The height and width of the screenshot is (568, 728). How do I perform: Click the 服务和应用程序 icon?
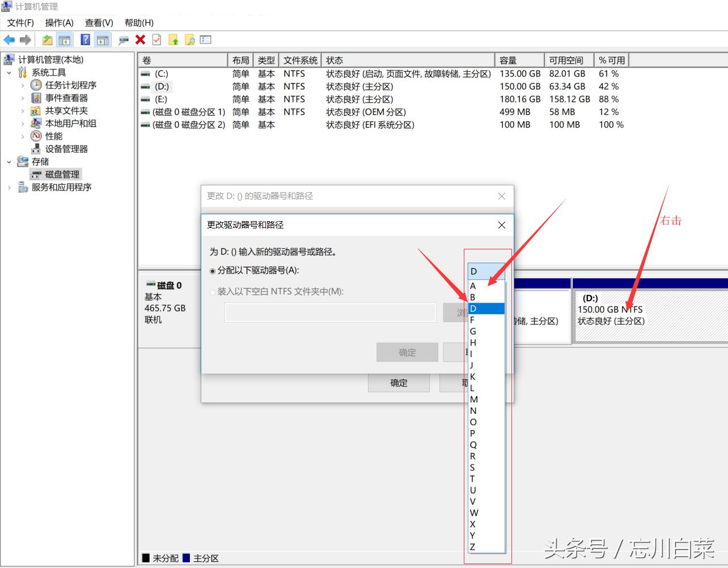pos(23,187)
